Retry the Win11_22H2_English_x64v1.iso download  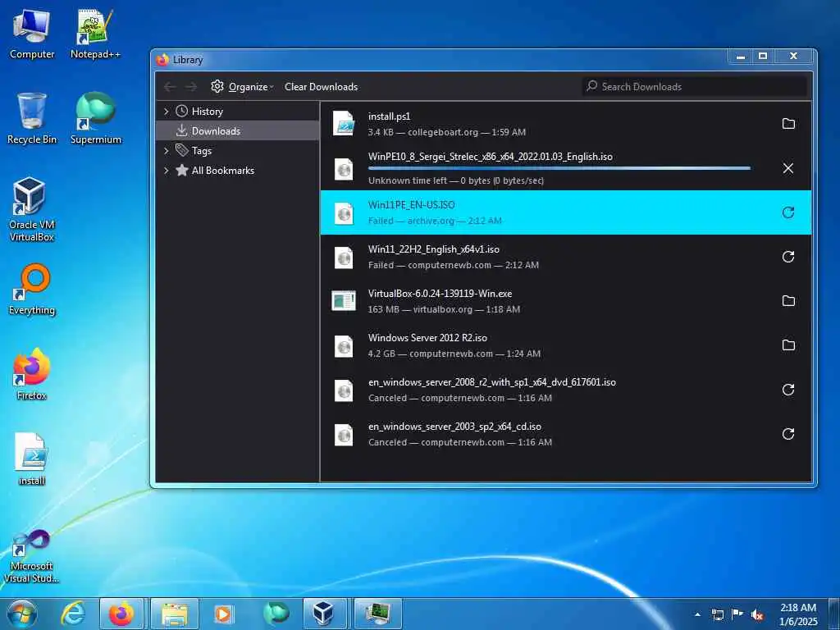tap(788, 257)
